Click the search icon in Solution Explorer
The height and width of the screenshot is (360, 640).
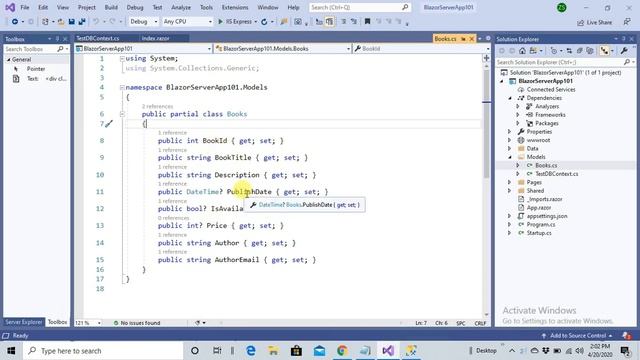(627, 62)
